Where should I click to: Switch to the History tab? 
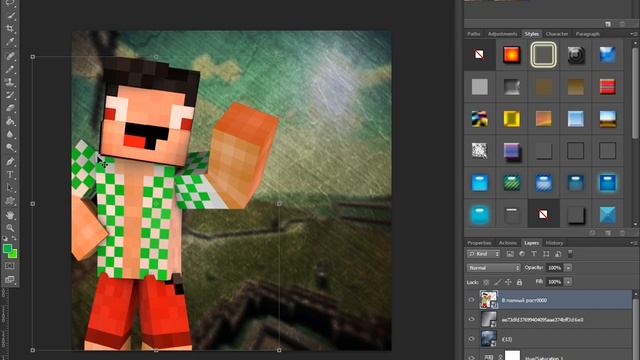point(554,243)
